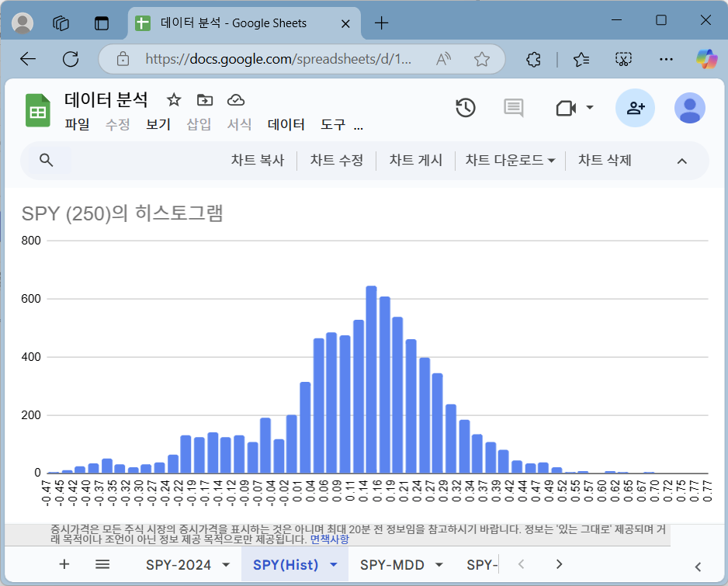The width and height of the screenshot is (728, 586).
Task: Open the 서식 menu
Action: coord(239,124)
